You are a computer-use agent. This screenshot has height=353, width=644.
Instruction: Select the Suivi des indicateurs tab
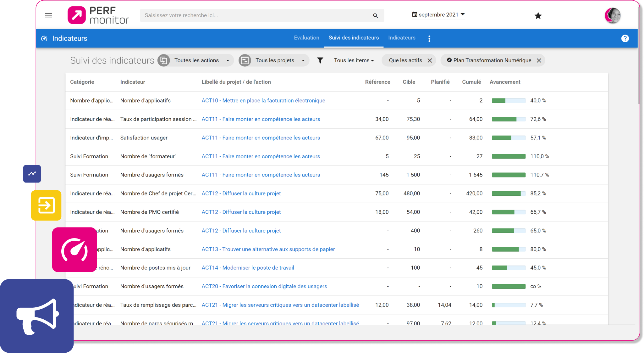(354, 38)
